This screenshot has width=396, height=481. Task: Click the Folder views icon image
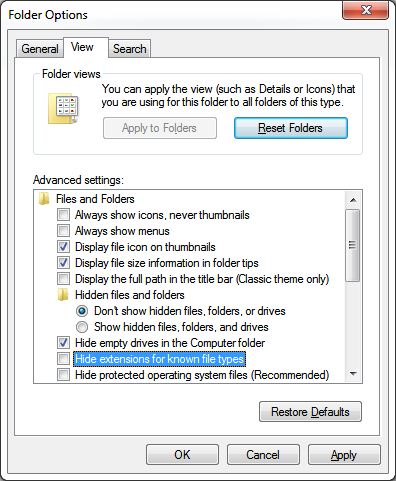64,109
